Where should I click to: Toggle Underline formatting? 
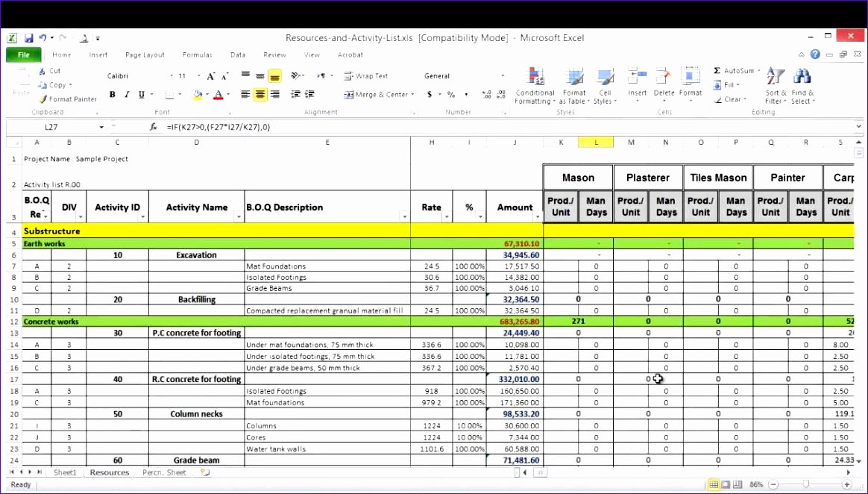pos(141,95)
